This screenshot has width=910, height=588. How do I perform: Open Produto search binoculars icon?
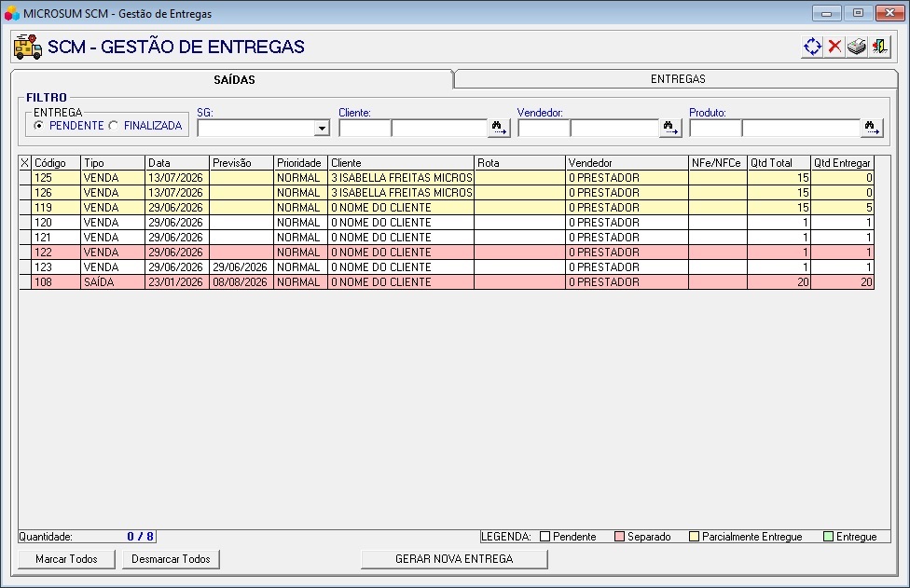pos(872,128)
